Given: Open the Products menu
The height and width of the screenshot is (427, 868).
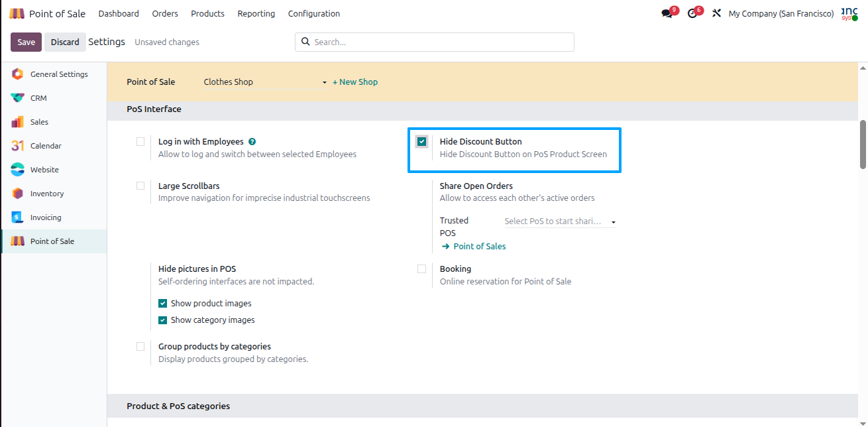Looking at the screenshot, I should 207,13.
